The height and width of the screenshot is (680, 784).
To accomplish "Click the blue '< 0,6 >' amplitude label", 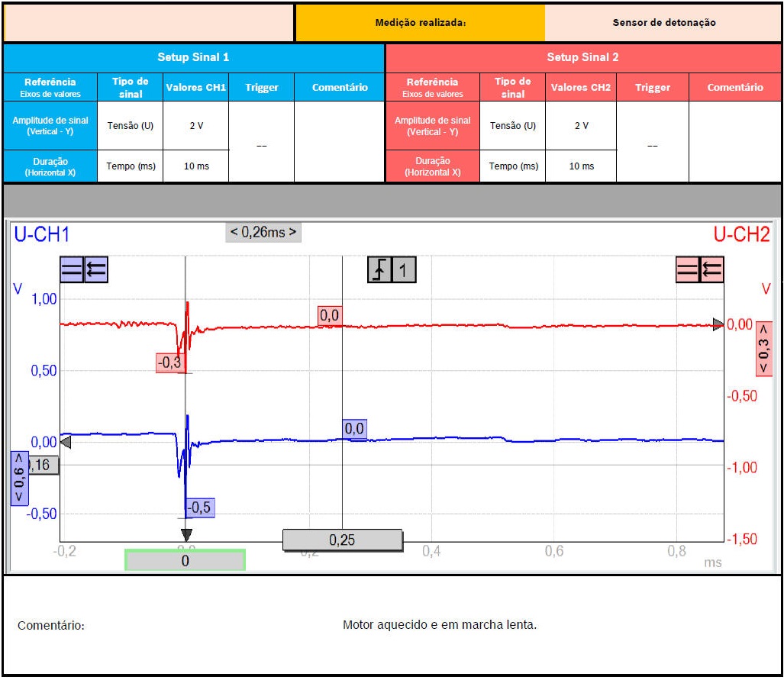I will pyautogui.click(x=20, y=479).
